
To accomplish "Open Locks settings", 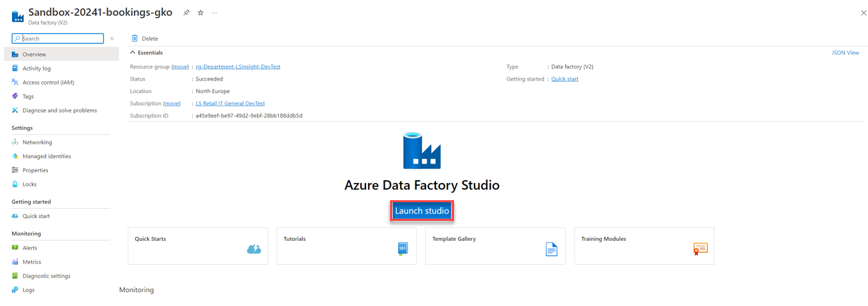I will coord(29,184).
